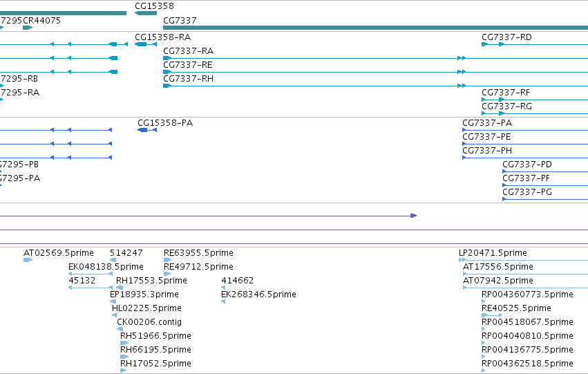The height and width of the screenshot is (374, 588).
Task: Select transcript CG7337-RH
Action: pyautogui.click(x=188, y=79)
